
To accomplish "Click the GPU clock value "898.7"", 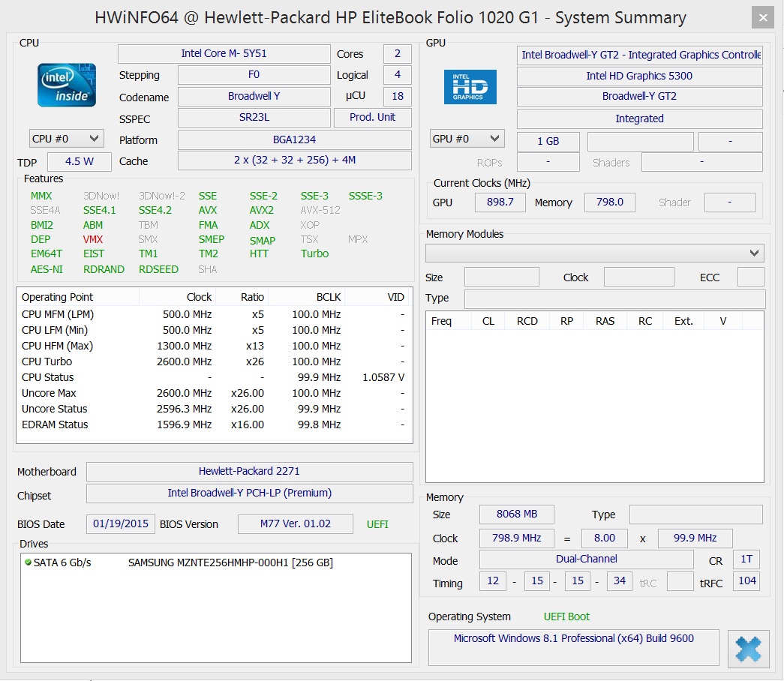I will (500, 202).
